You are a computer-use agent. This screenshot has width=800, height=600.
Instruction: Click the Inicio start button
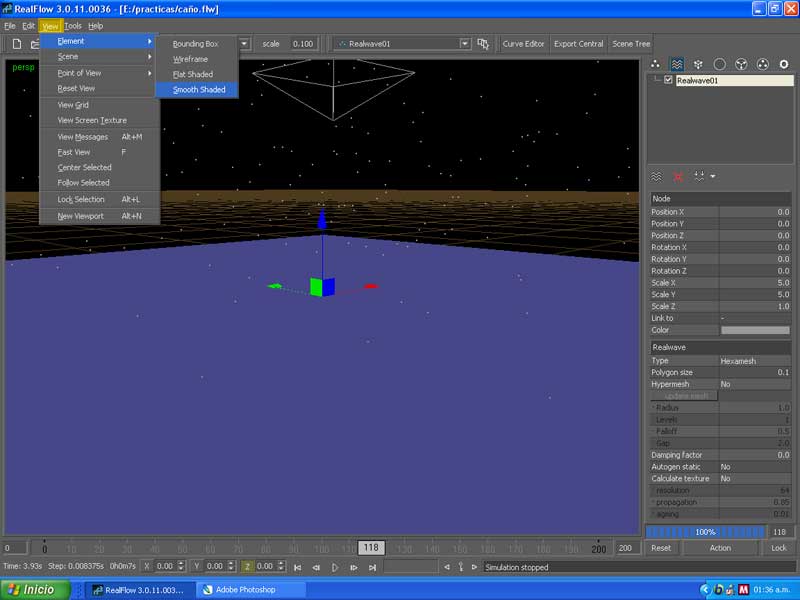36,590
